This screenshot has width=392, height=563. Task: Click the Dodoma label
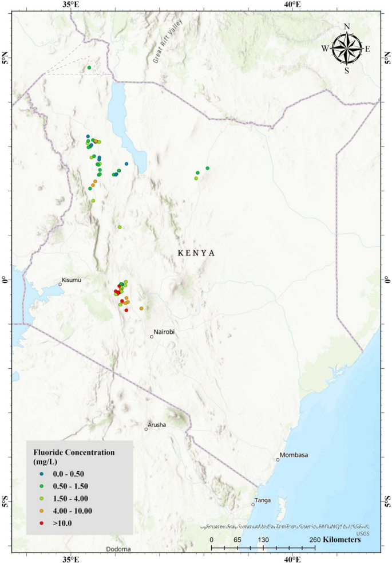coord(118,549)
